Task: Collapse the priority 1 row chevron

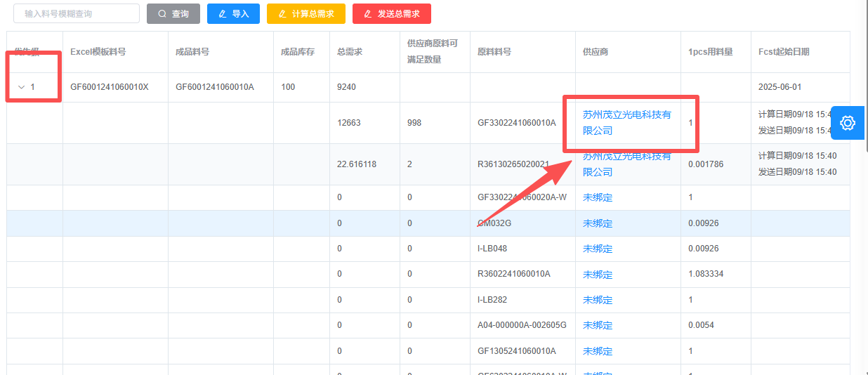Action: 21,87
